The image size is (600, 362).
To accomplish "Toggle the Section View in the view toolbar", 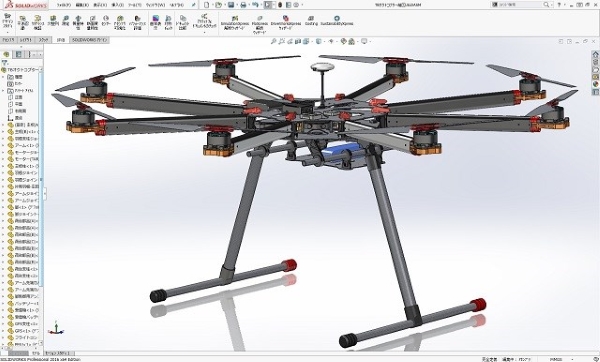I will 299,41.
